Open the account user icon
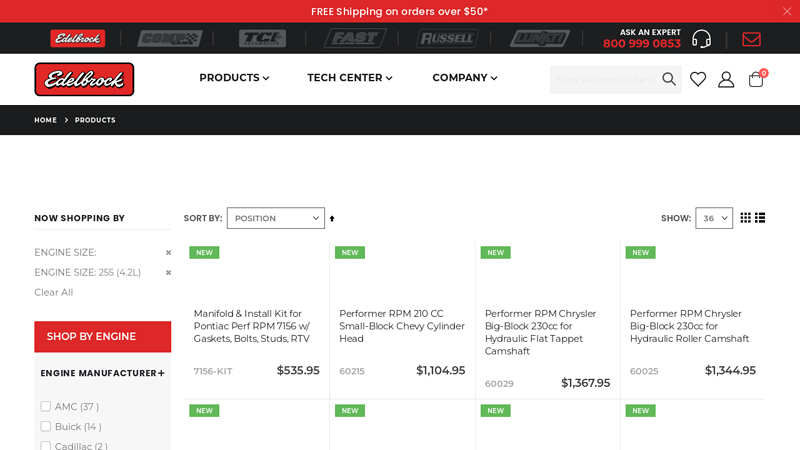This screenshot has width=800, height=450. point(726,80)
